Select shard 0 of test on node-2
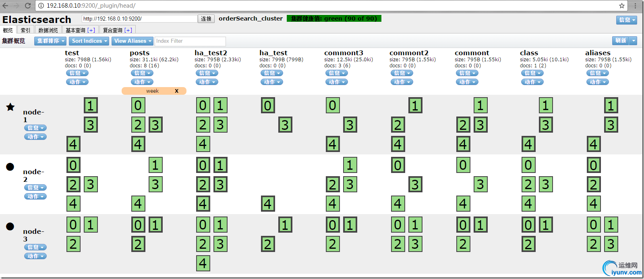 (x=73, y=165)
